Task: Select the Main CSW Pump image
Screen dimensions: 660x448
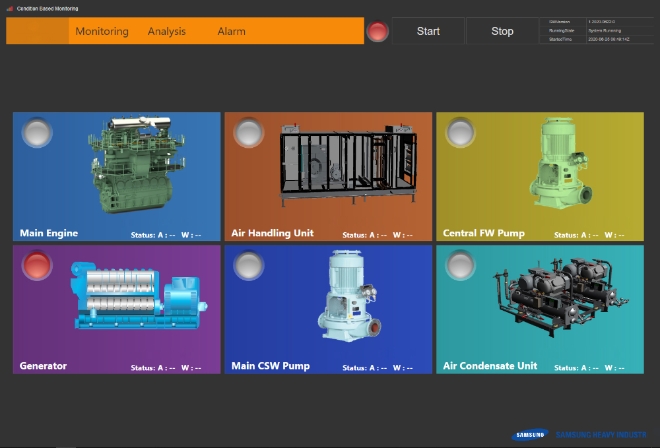Action: [346, 296]
